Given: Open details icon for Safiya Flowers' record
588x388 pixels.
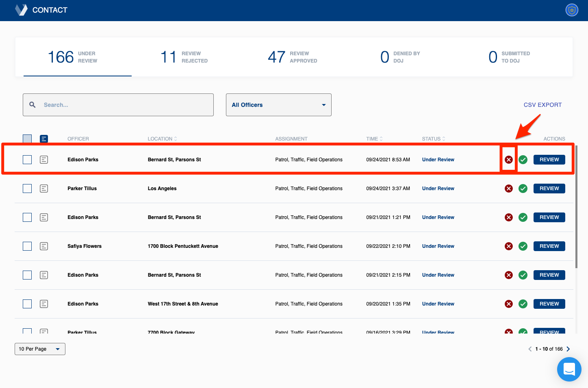Looking at the screenshot, I should [x=43, y=246].
